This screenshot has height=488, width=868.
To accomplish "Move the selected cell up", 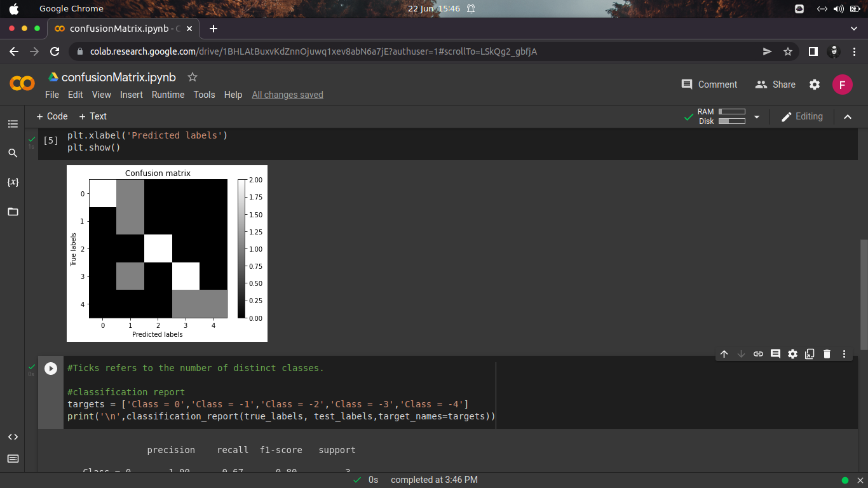I will (x=724, y=354).
